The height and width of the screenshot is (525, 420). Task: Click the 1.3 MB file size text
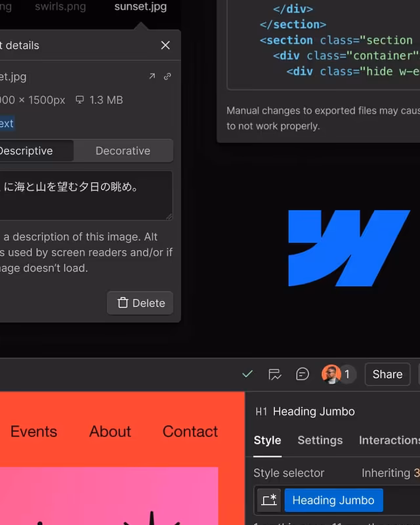pyautogui.click(x=106, y=100)
